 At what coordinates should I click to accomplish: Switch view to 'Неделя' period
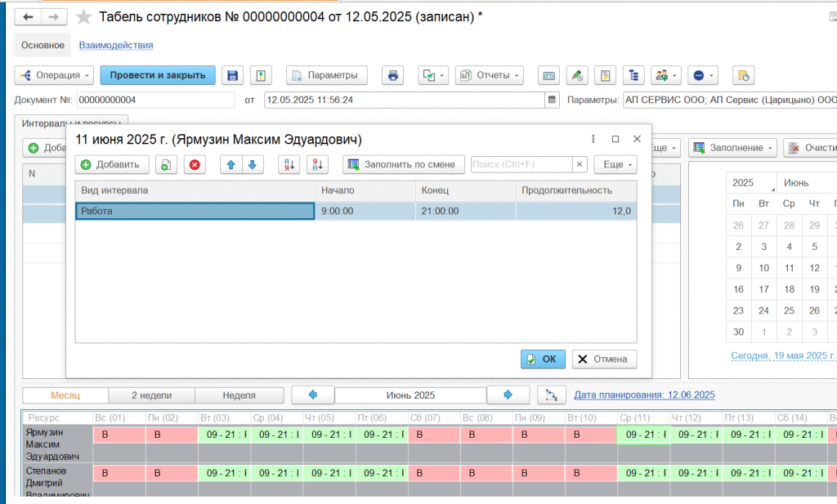pyautogui.click(x=239, y=395)
